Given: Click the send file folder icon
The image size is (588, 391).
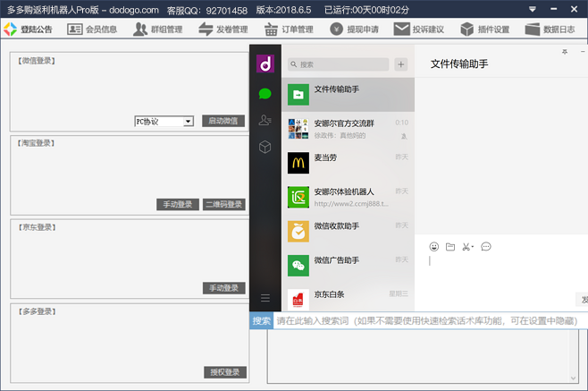Looking at the screenshot, I should [450, 247].
